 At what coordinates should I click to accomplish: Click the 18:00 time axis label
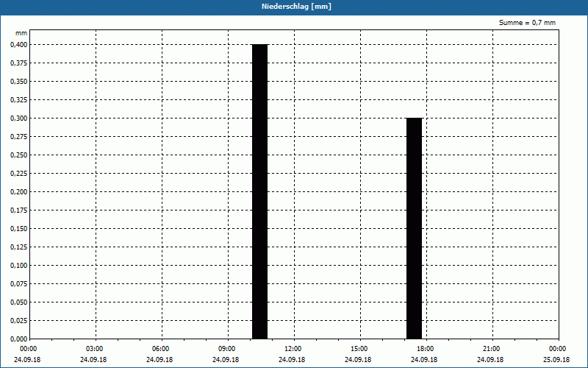coord(426,349)
